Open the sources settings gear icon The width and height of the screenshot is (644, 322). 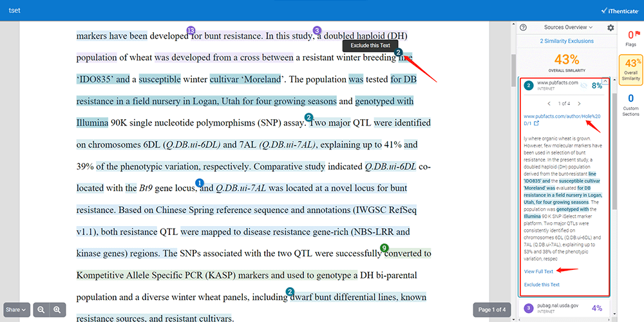pos(611,28)
